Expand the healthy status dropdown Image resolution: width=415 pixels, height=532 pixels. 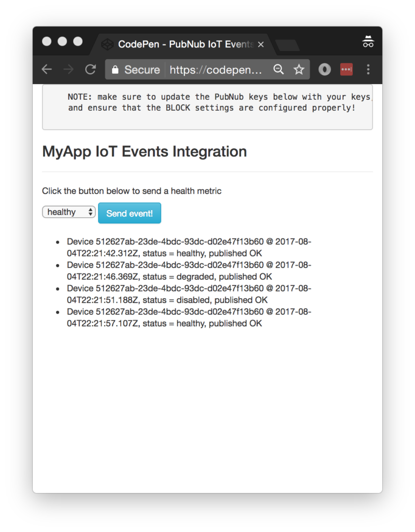click(69, 212)
